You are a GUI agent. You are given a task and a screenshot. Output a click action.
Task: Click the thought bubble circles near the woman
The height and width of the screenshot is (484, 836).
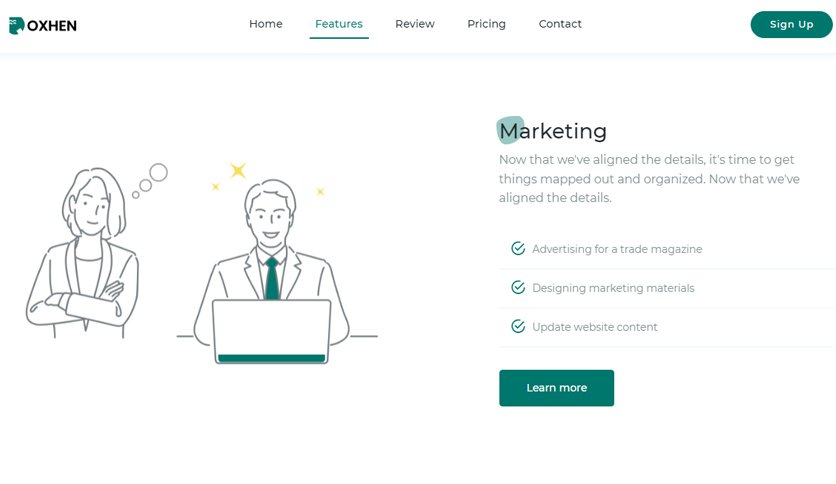[150, 180]
